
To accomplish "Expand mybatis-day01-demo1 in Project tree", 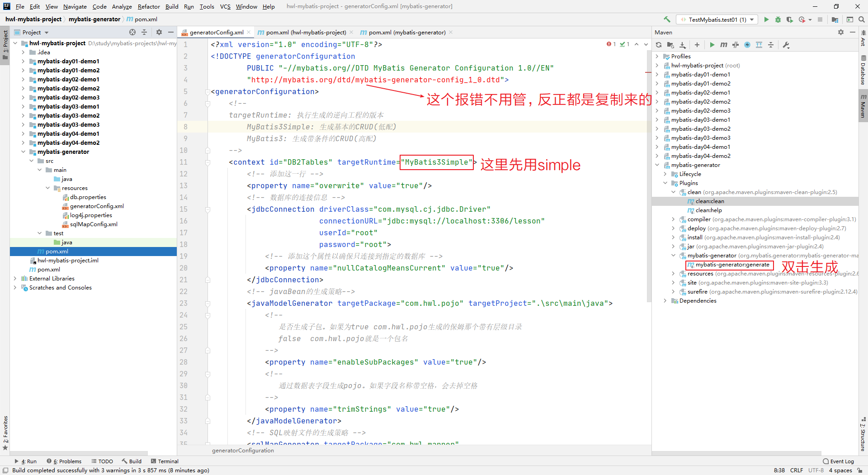I will coord(24,61).
